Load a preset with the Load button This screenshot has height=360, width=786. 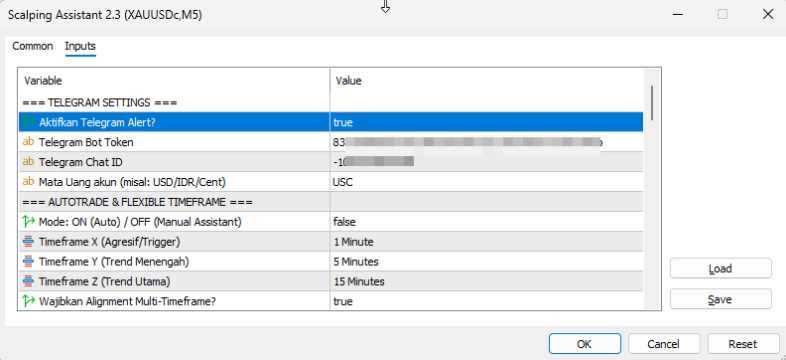721,269
